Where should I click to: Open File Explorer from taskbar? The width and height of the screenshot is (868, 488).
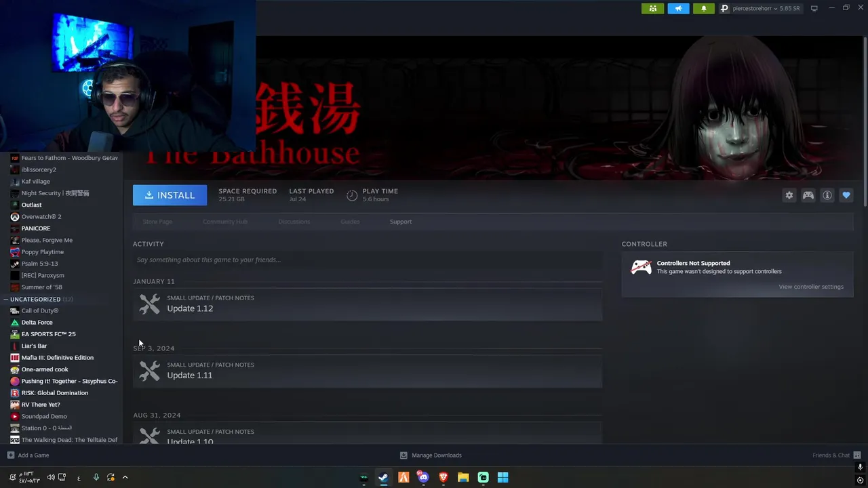pos(463,477)
